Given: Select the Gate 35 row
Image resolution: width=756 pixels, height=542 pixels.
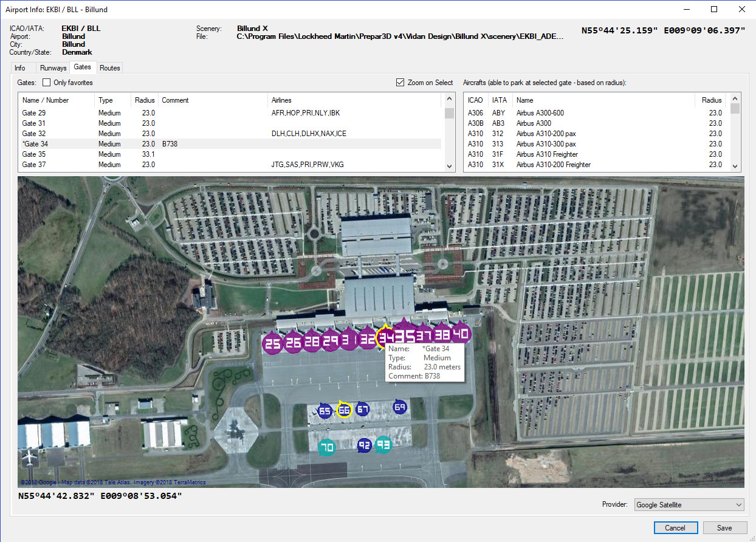Looking at the screenshot, I should 230,154.
